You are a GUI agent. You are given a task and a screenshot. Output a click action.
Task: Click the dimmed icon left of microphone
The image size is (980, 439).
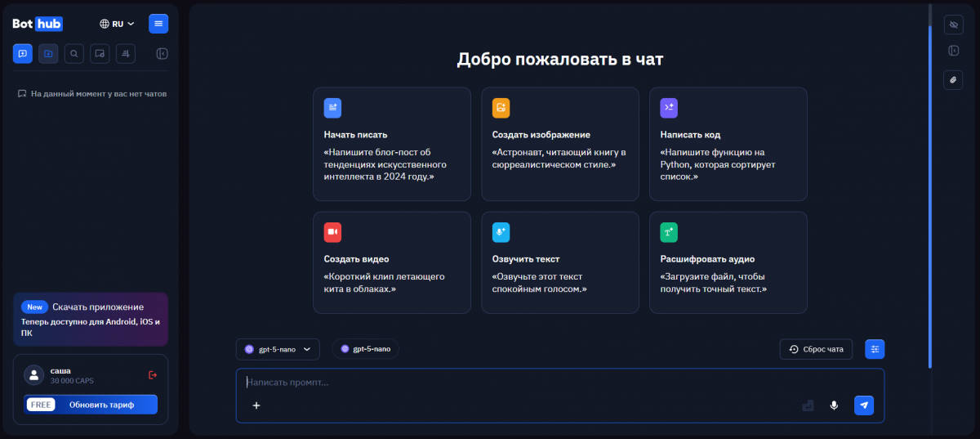pos(808,405)
